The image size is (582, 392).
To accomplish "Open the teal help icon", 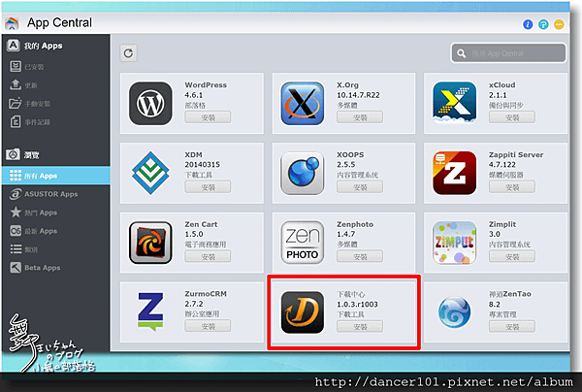I will (543, 24).
